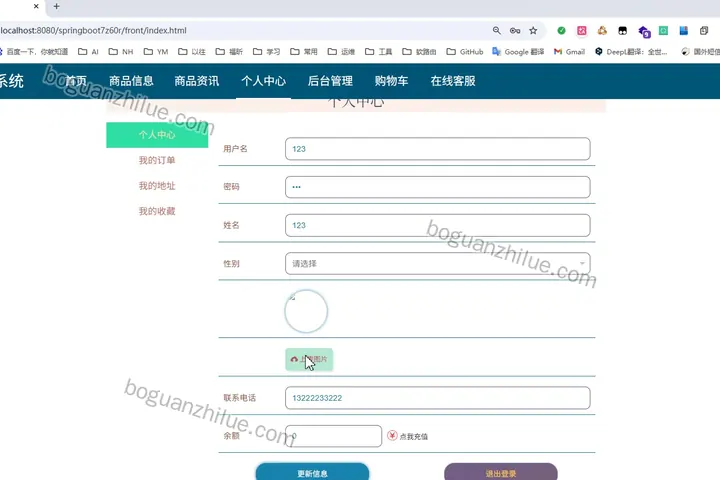
Task: Click the zoom magnifier icon in address bar
Action: coord(496,30)
